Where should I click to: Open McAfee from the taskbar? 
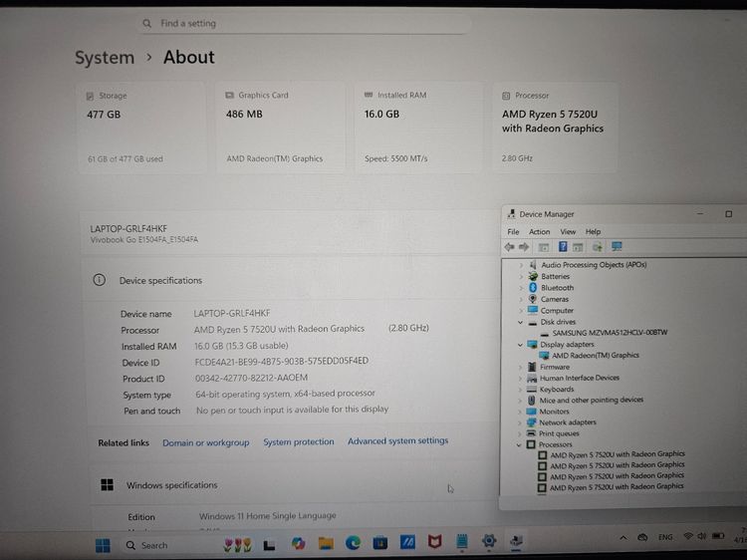pos(434,541)
